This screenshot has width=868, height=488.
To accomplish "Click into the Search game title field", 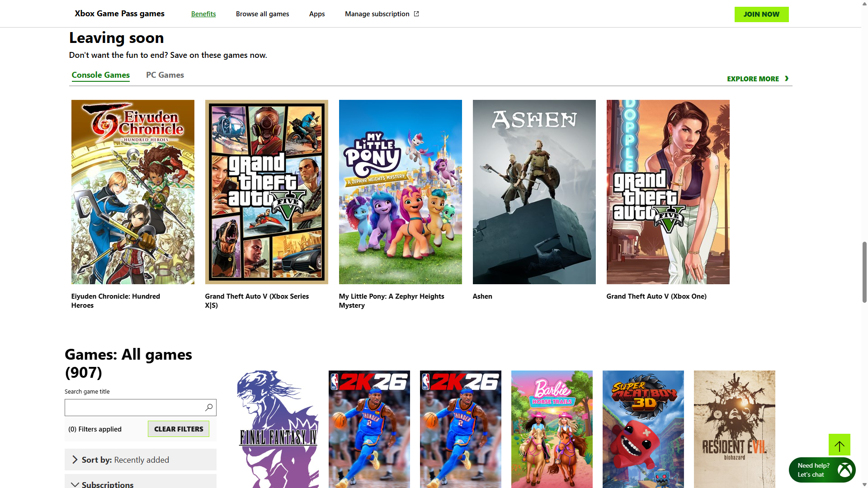I will [134, 408].
